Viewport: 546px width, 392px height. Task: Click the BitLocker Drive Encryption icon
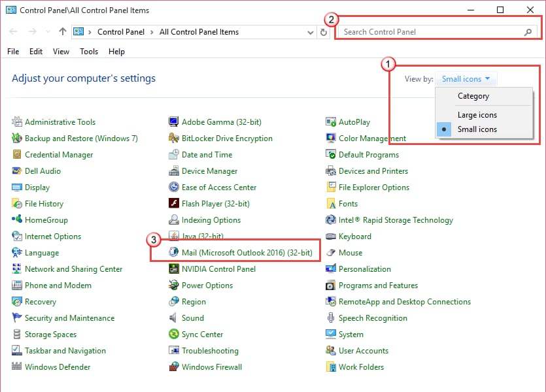(174, 139)
